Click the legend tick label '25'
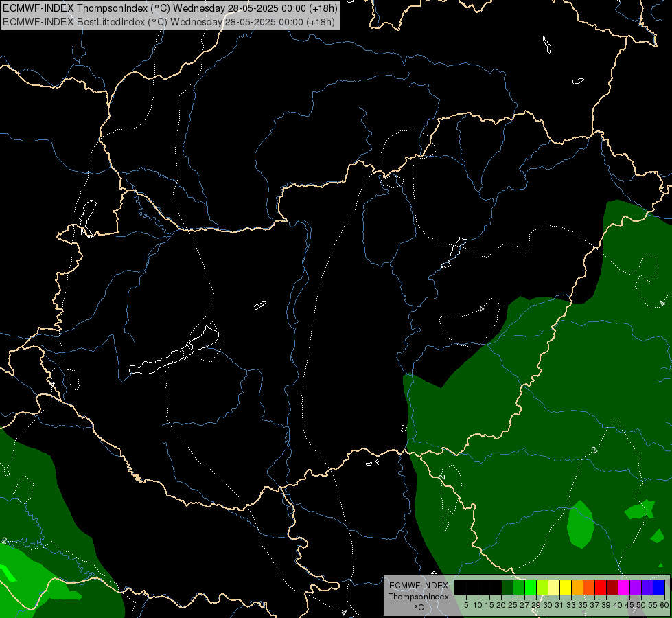 coord(513,605)
